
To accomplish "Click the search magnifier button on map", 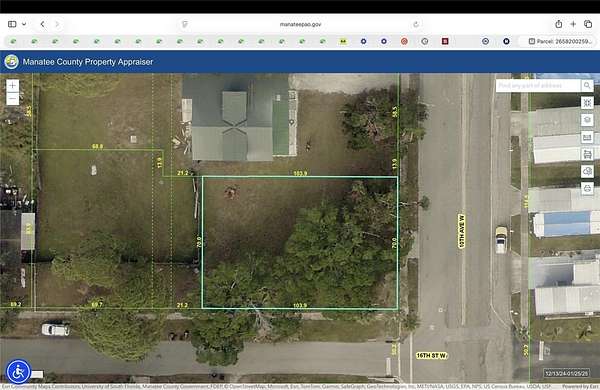I will [587, 86].
